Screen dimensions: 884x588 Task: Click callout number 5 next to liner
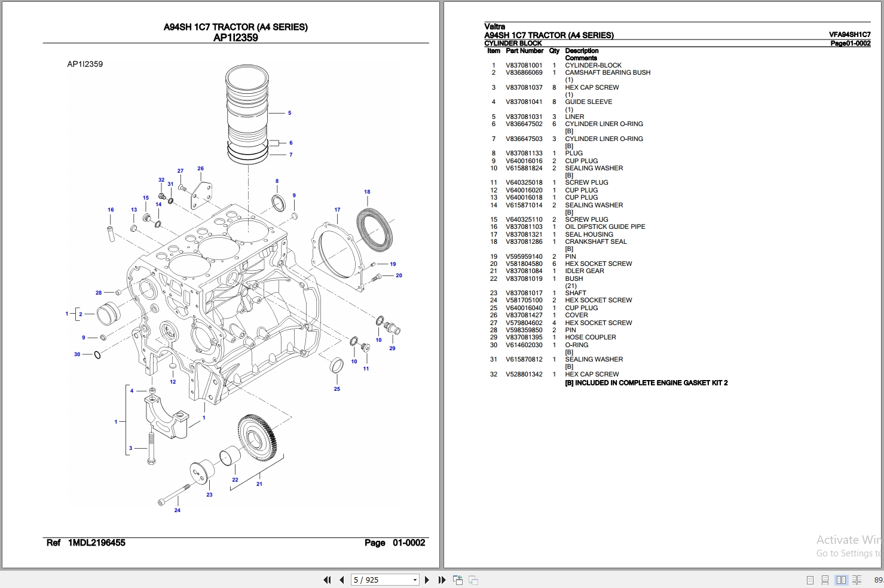pos(290,113)
